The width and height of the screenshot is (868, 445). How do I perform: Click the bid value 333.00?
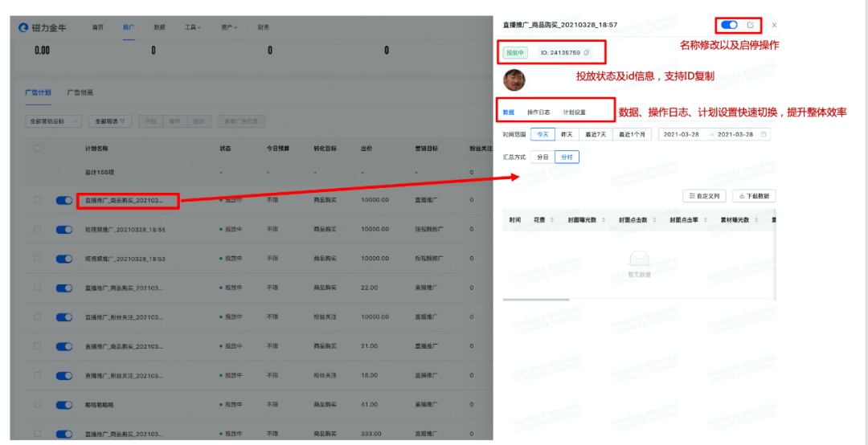[371, 434]
